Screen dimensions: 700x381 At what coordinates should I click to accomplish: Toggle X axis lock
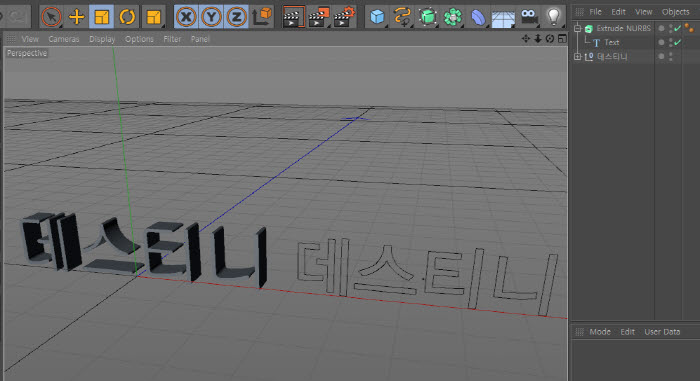click(x=186, y=17)
